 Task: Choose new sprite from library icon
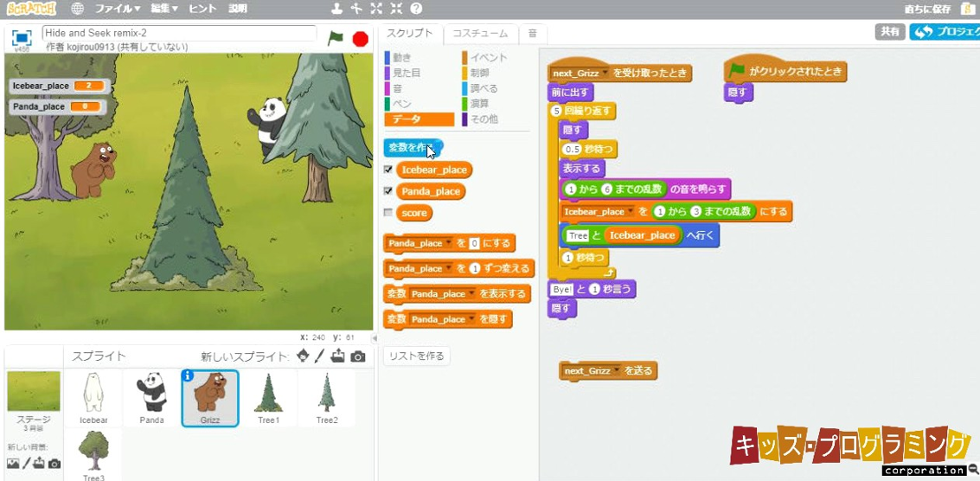pyautogui.click(x=303, y=356)
